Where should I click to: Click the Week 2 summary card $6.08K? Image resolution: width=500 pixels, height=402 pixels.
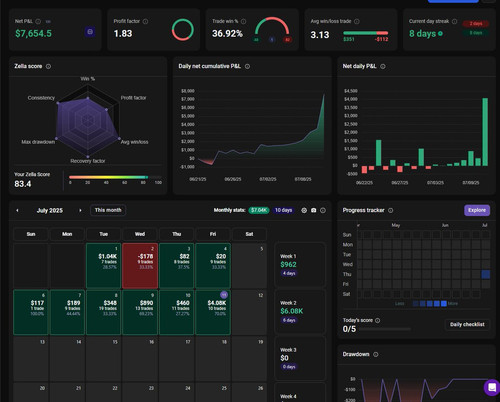point(300,311)
